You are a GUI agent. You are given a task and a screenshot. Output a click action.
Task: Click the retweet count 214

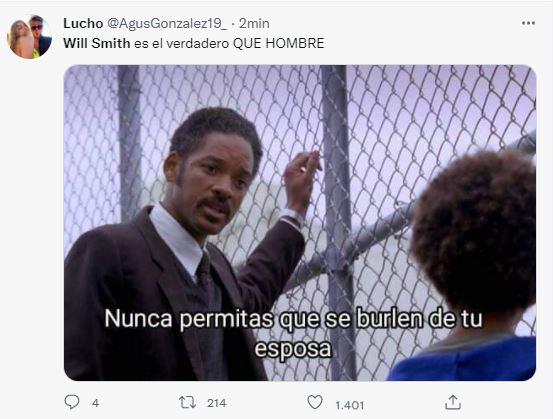tap(217, 403)
